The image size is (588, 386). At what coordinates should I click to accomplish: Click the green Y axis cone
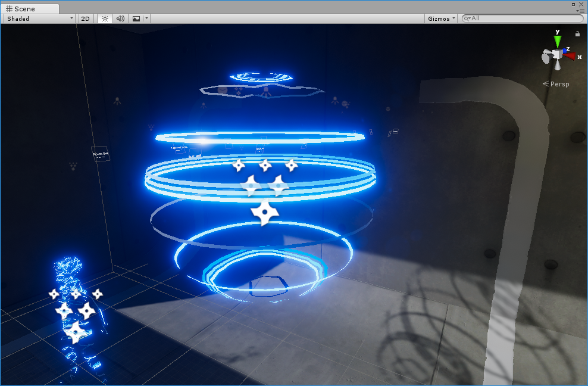[x=558, y=41]
